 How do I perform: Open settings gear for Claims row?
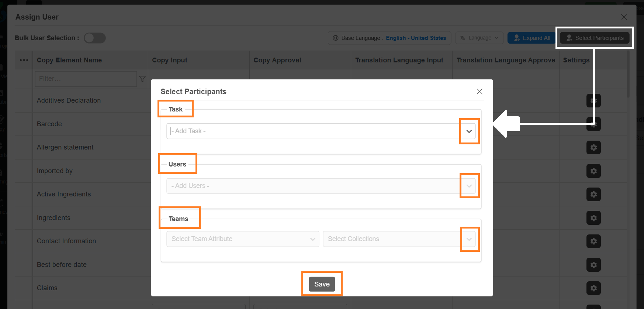click(593, 288)
